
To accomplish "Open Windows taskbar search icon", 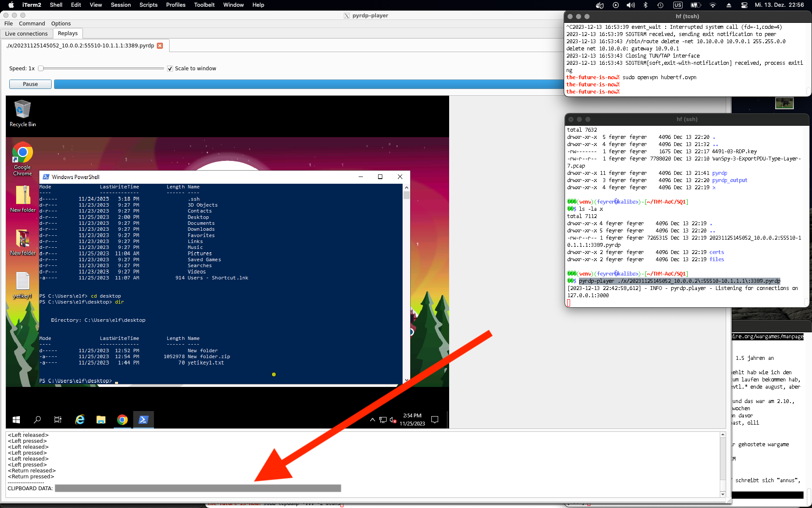I will [x=37, y=420].
